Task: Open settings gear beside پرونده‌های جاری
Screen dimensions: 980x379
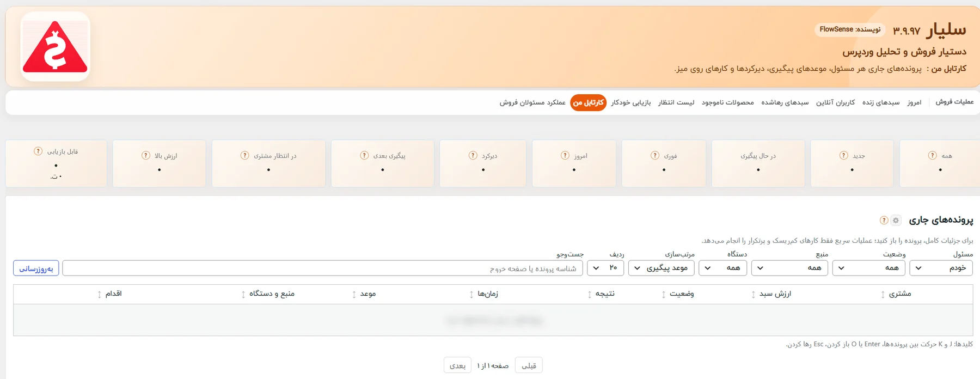Action: (x=896, y=221)
